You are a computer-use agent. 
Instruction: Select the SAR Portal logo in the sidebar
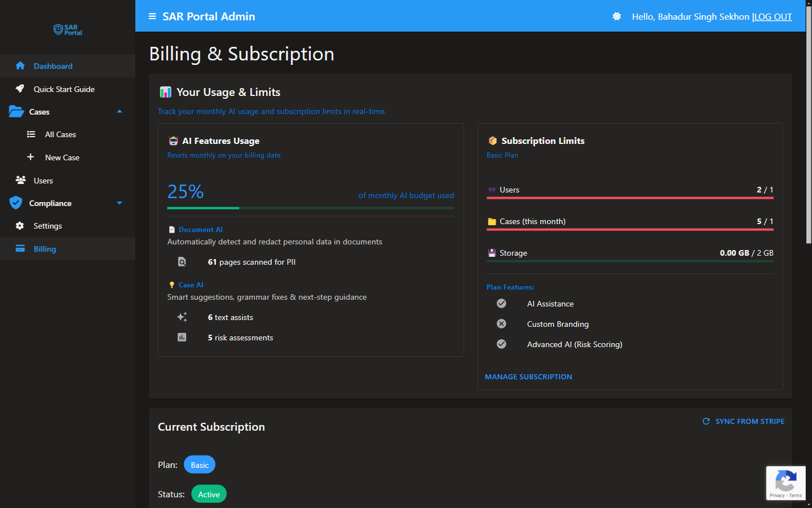pyautogui.click(x=67, y=29)
